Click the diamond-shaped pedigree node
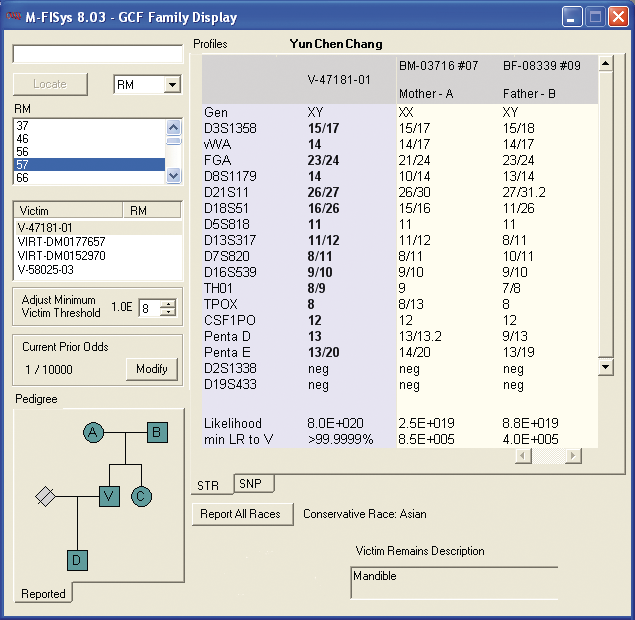 pos(44,495)
